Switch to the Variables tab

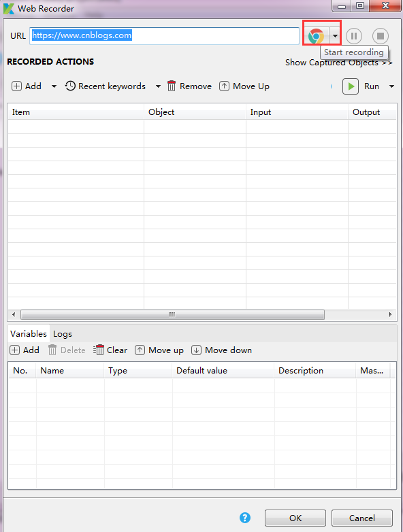(29, 334)
